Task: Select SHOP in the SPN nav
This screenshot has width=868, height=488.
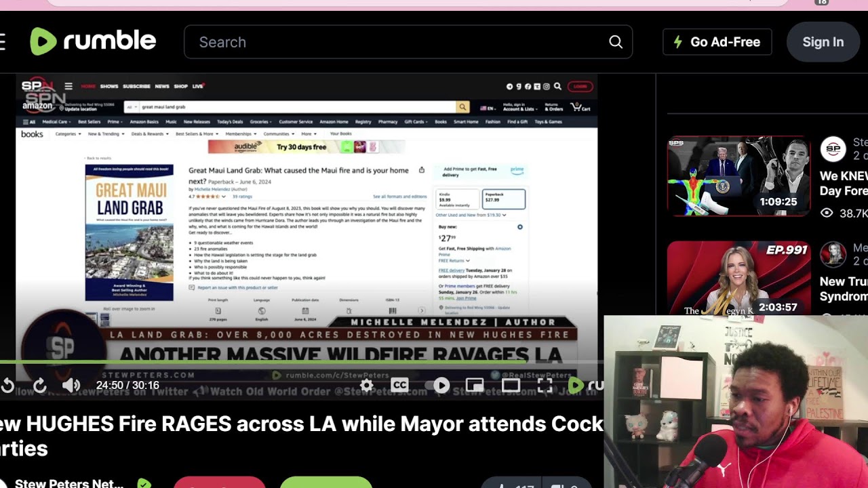Action: pyautogui.click(x=180, y=87)
